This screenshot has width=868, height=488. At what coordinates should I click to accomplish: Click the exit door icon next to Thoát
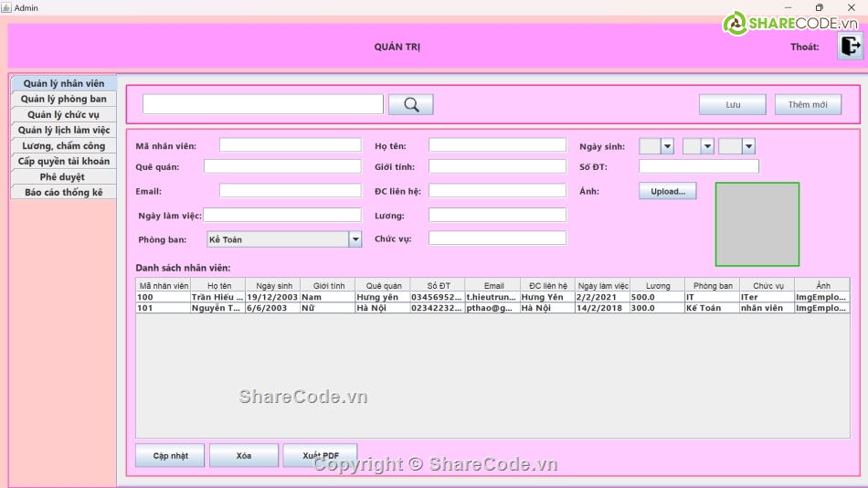coord(850,46)
